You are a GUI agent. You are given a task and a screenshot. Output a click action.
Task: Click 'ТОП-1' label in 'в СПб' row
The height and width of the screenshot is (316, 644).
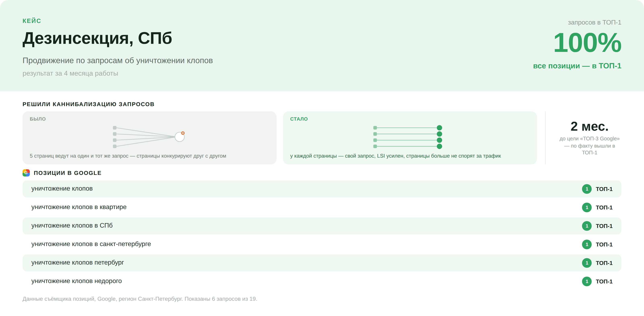coord(604,226)
